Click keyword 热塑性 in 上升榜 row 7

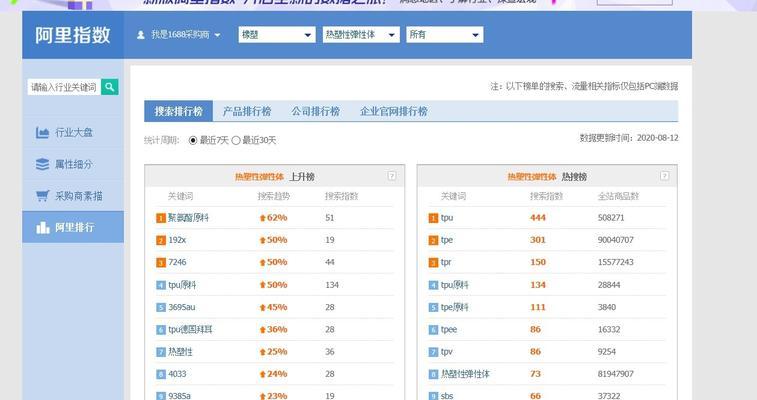coord(180,352)
